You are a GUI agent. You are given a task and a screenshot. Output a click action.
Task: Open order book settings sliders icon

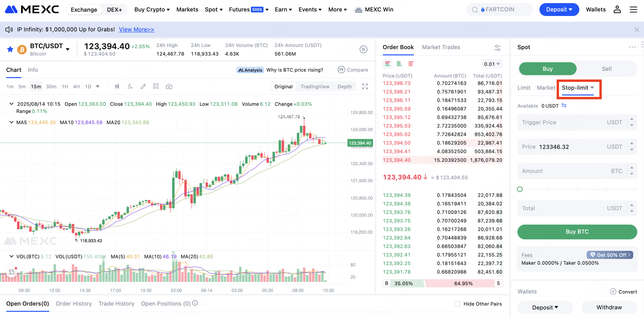(497, 48)
